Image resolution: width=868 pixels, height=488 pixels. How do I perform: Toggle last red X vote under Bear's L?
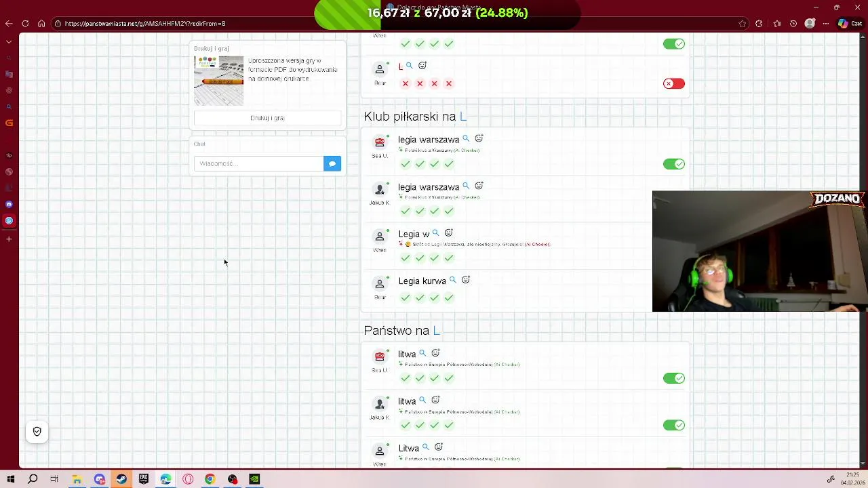(x=449, y=83)
